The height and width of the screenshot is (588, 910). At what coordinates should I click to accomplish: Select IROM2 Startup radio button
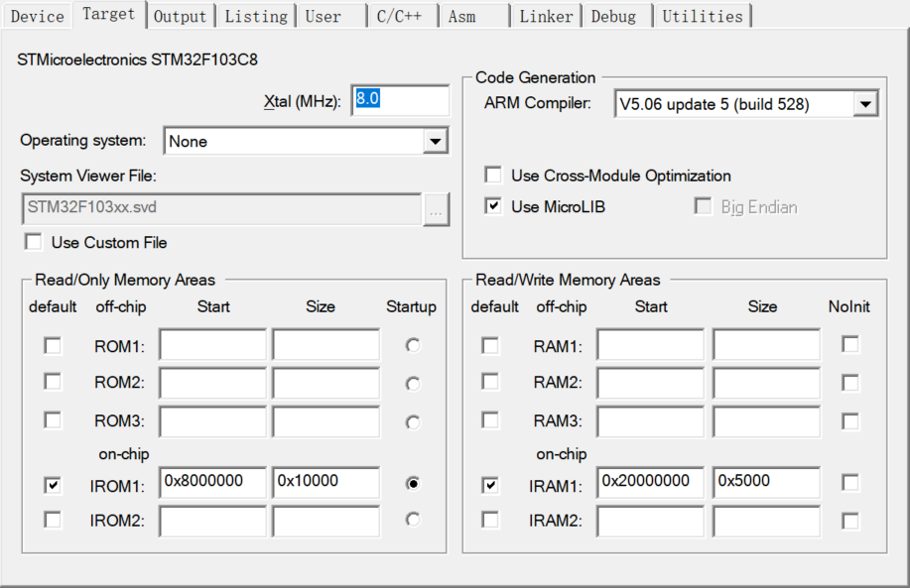point(413,520)
